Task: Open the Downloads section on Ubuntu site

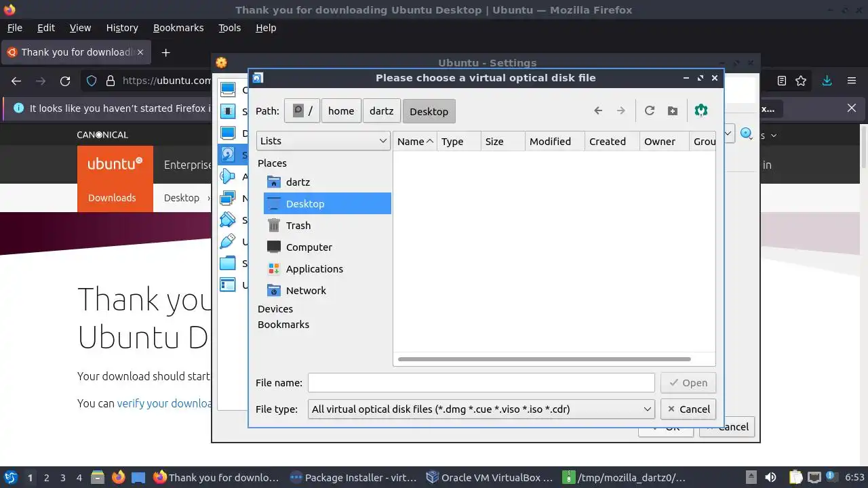Action: (x=112, y=198)
